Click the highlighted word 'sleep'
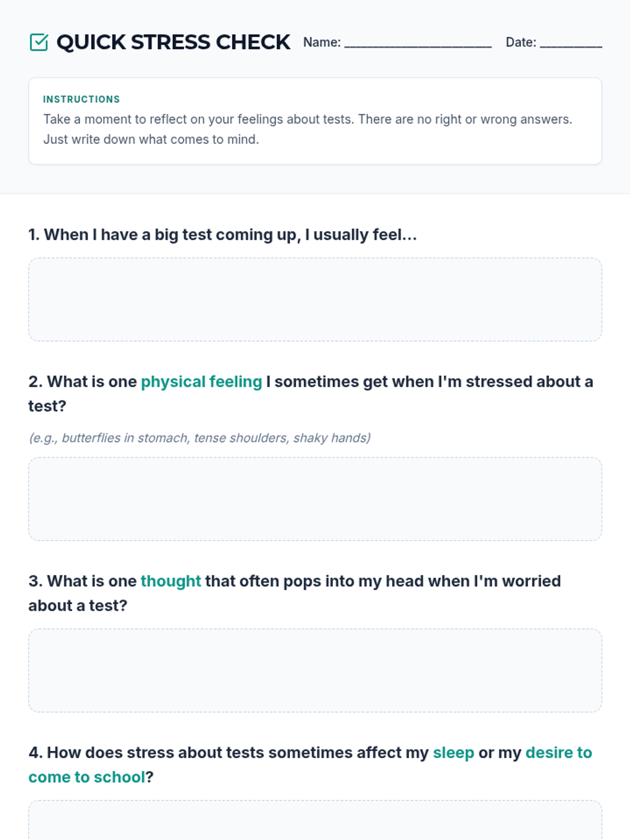 click(x=454, y=753)
